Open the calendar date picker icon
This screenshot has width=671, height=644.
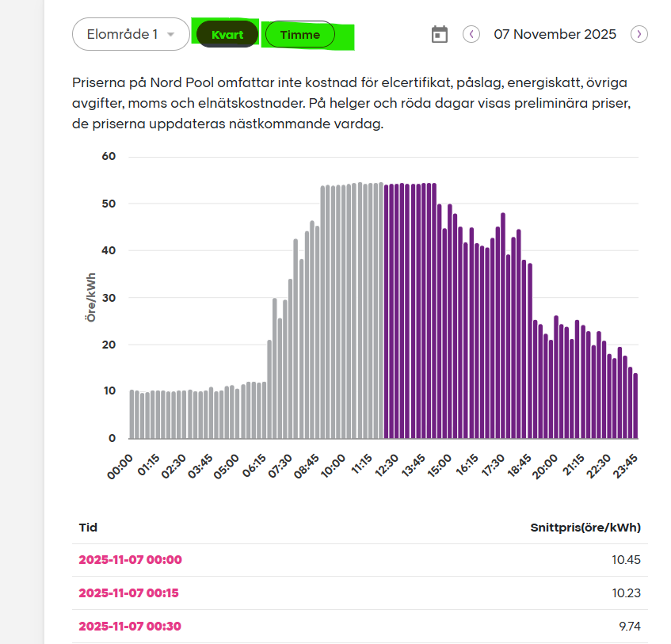[x=440, y=34]
